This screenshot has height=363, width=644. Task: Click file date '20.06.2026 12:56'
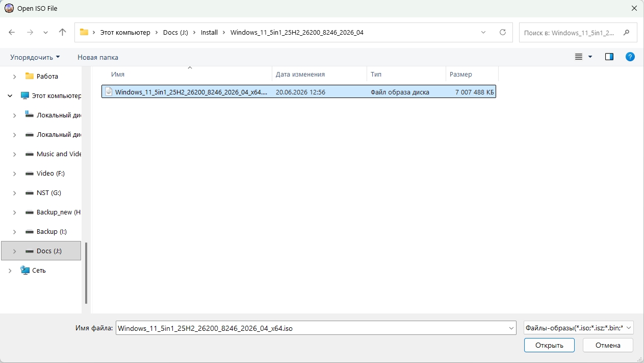click(300, 92)
